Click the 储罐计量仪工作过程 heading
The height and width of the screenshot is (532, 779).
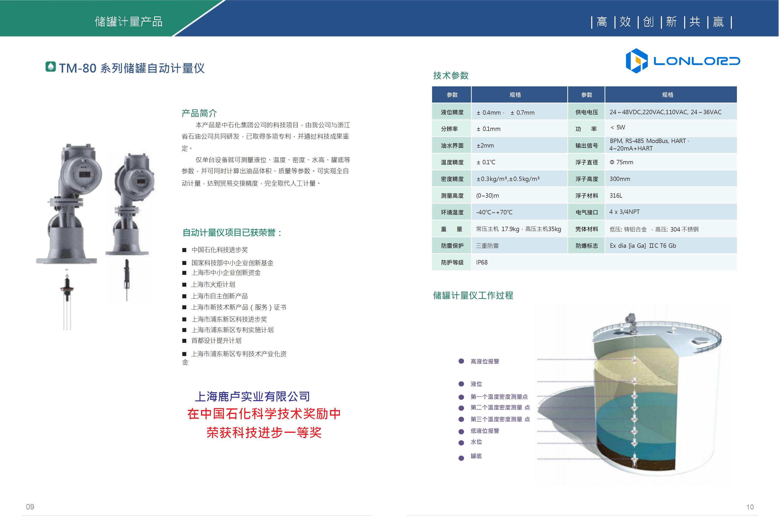click(x=473, y=295)
